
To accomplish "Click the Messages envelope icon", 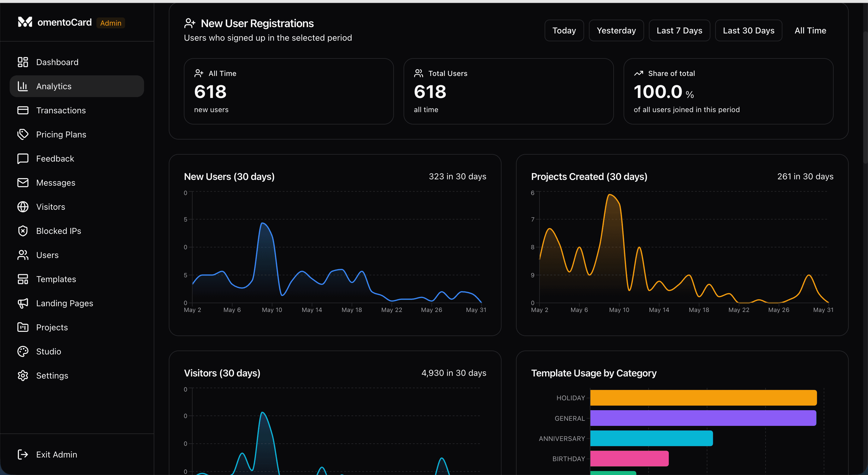I will pyautogui.click(x=23, y=183).
